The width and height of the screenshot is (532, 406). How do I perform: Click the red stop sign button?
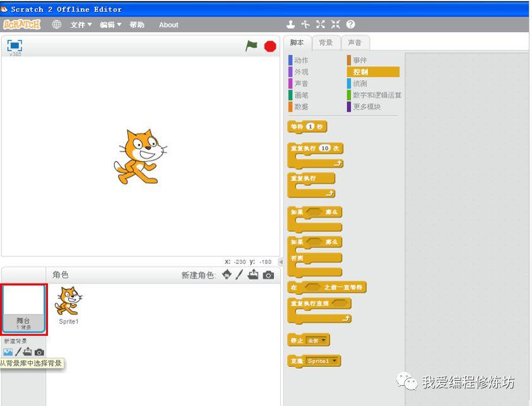tap(270, 46)
